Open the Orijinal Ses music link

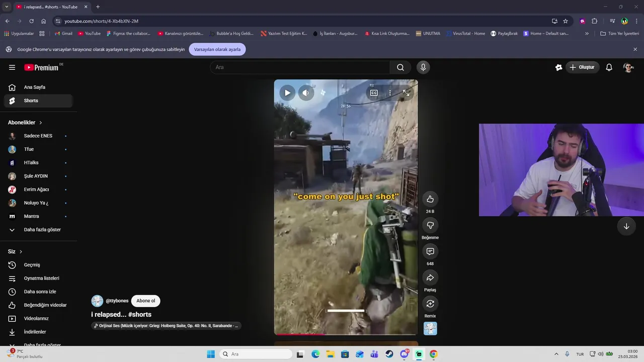167,326
